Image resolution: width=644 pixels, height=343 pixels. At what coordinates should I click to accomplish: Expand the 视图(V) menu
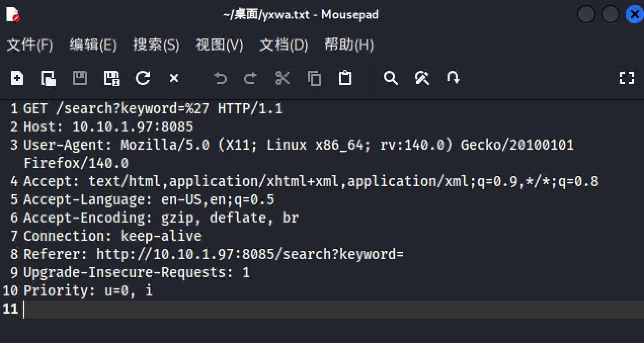pyautogui.click(x=219, y=45)
